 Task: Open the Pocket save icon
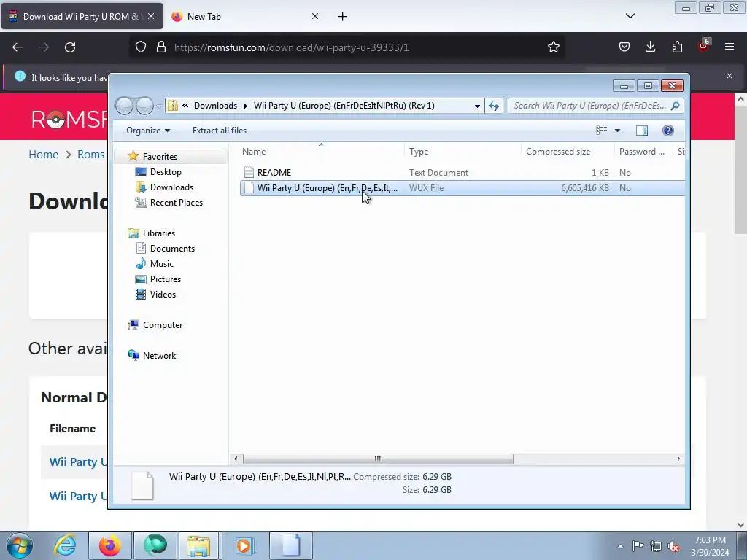tap(624, 47)
